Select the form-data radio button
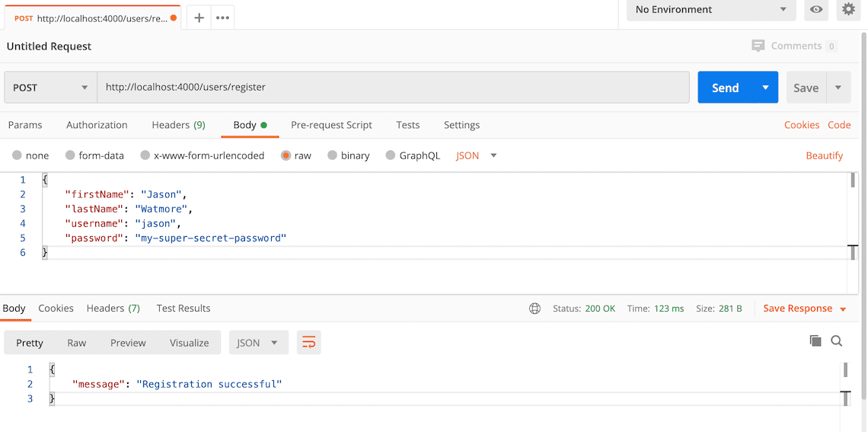The height and width of the screenshot is (432, 868). (x=70, y=155)
